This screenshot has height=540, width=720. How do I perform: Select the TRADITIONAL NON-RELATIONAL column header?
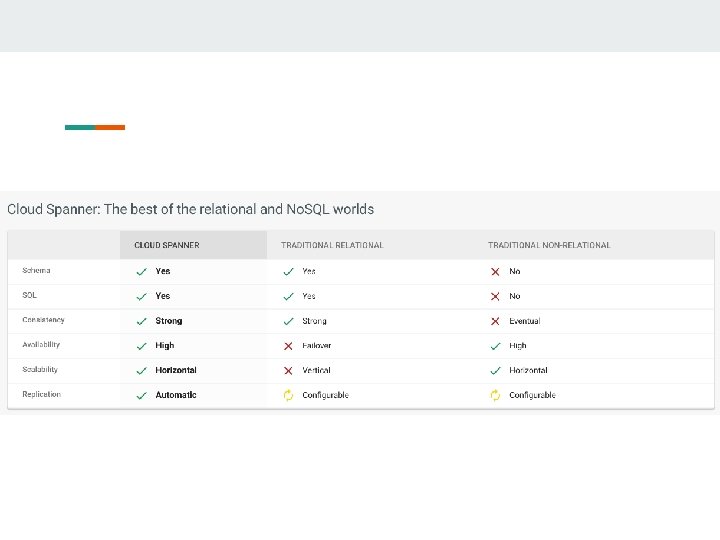tap(549, 245)
